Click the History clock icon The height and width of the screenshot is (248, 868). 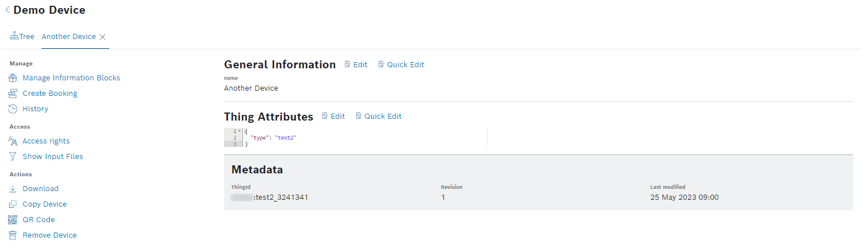(x=13, y=109)
